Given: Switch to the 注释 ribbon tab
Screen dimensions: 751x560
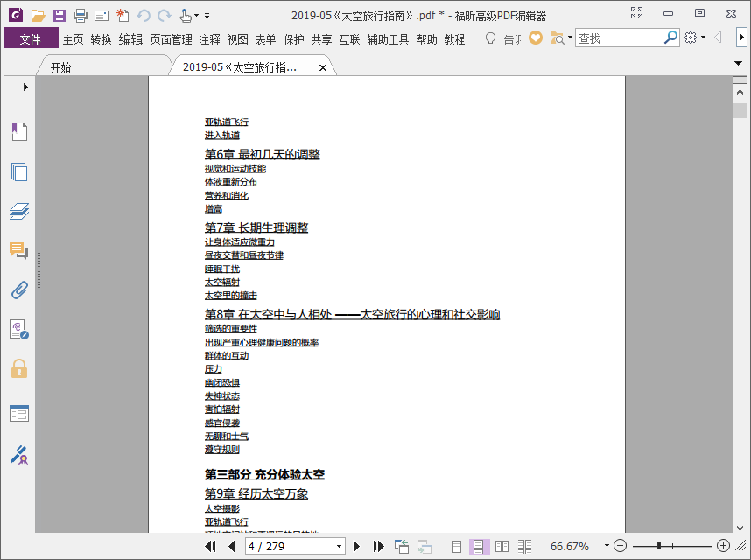Looking at the screenshot, I should click(x=210, y=39).
